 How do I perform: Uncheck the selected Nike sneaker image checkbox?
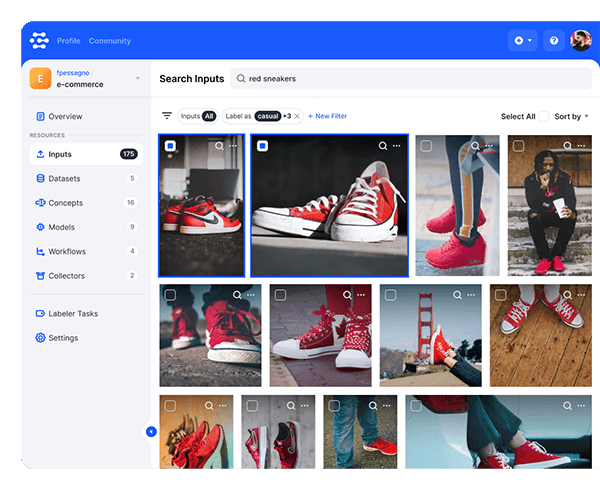(x=170, y=146)
